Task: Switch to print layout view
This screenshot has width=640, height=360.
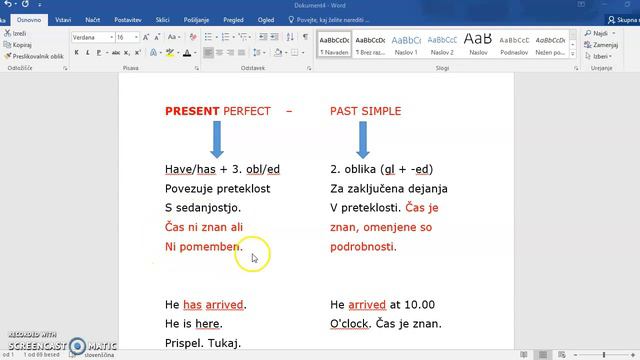Action: pos(543,355)
